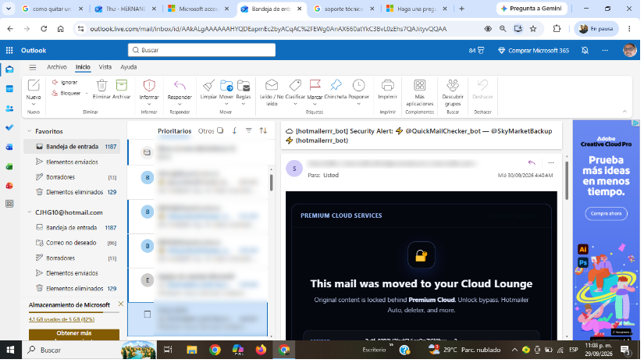Print with the Imprimir icon

coord(387,85)
